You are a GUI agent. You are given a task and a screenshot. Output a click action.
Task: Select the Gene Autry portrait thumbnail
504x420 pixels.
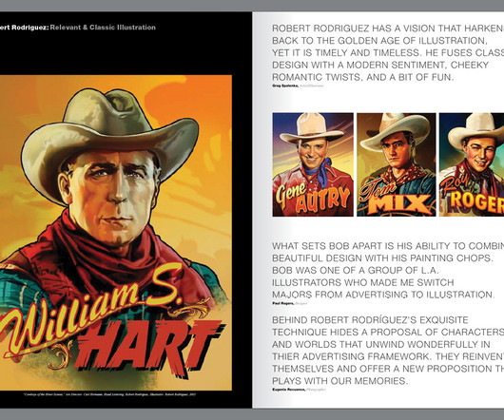313,164
